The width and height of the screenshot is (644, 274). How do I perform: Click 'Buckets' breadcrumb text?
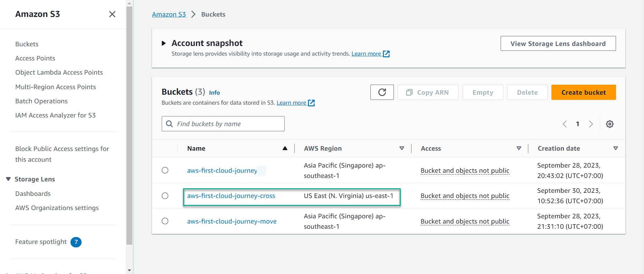(x=213, y=15)
